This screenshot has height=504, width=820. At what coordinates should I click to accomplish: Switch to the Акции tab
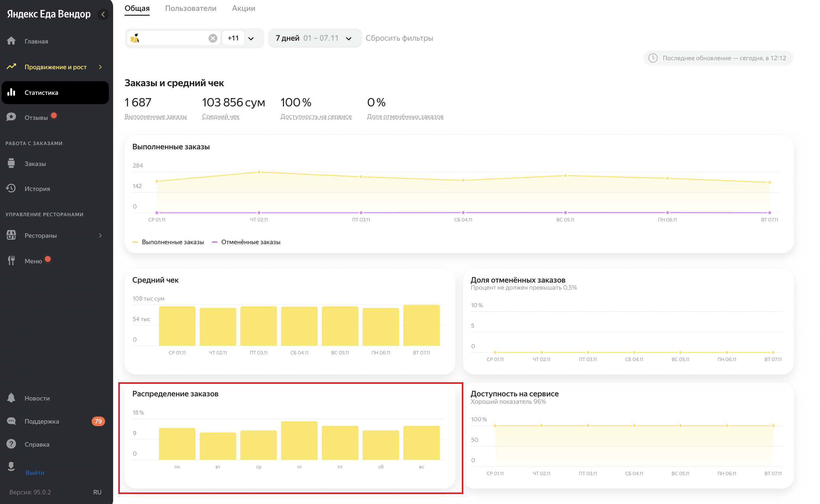coord(243,8)
